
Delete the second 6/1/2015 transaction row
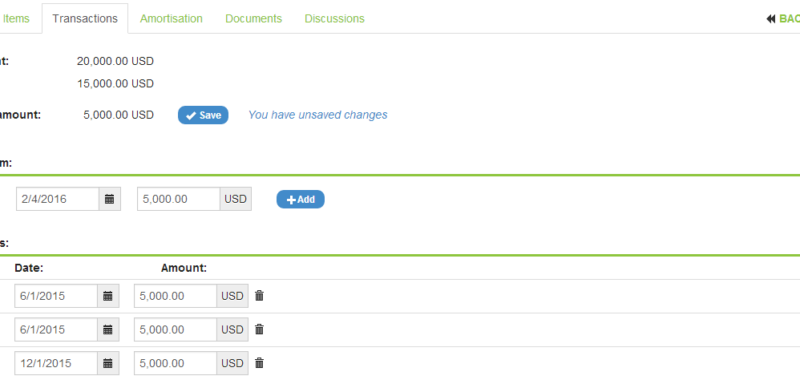point(259,330)
